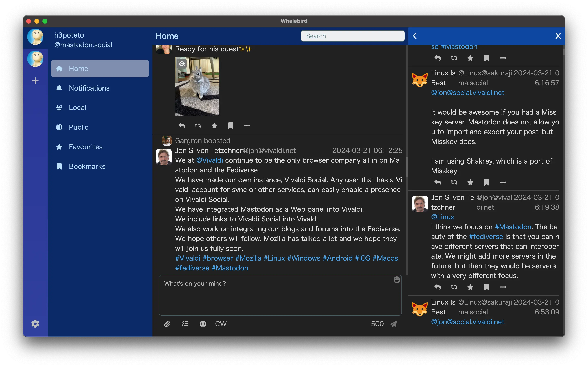The height and width of the screenshot is (367, 588).
Task: Click the list/bullet icon in compose toolbar
Action: pos(185,323)
